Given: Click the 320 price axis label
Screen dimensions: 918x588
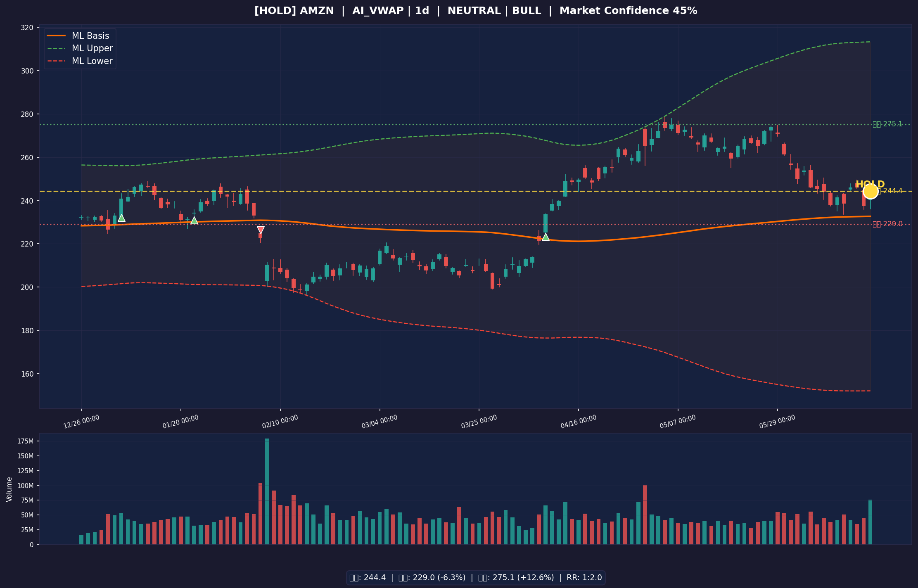Looking at the screenshot, I should click(27, 28).
